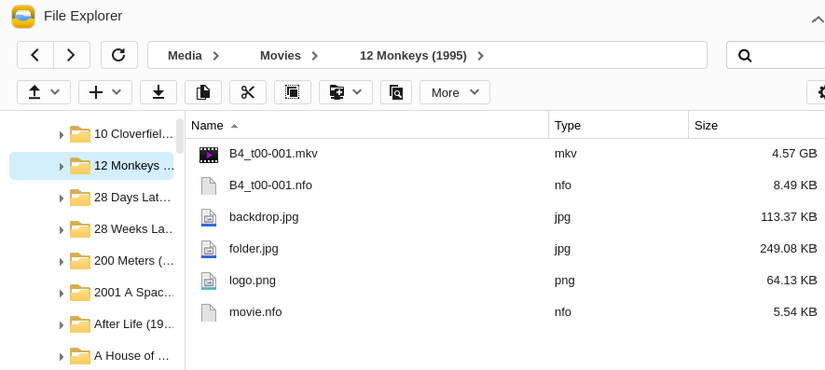Viewport: 825px width, 370px height.
Task: Click the document icon of movie.nfo
Action: click(209, 313)
